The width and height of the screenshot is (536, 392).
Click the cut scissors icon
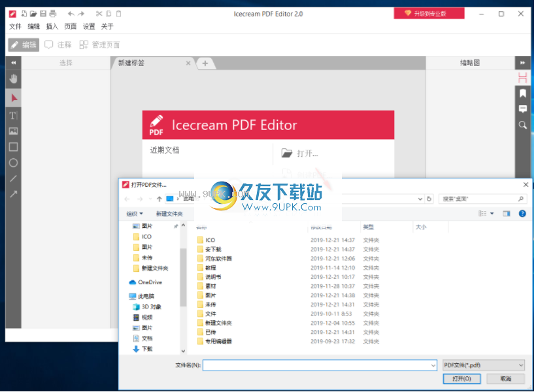click(x=99, y=14)
